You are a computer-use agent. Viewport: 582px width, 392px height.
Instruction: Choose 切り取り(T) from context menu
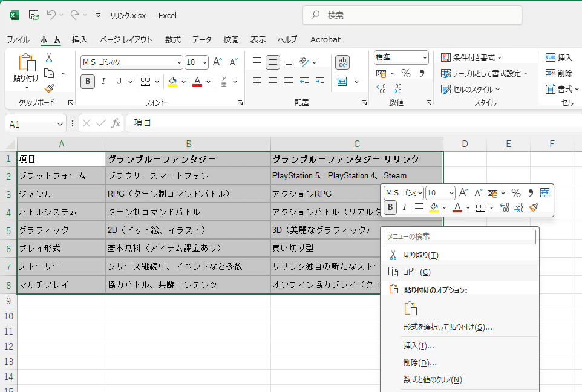tap(460, 255)
